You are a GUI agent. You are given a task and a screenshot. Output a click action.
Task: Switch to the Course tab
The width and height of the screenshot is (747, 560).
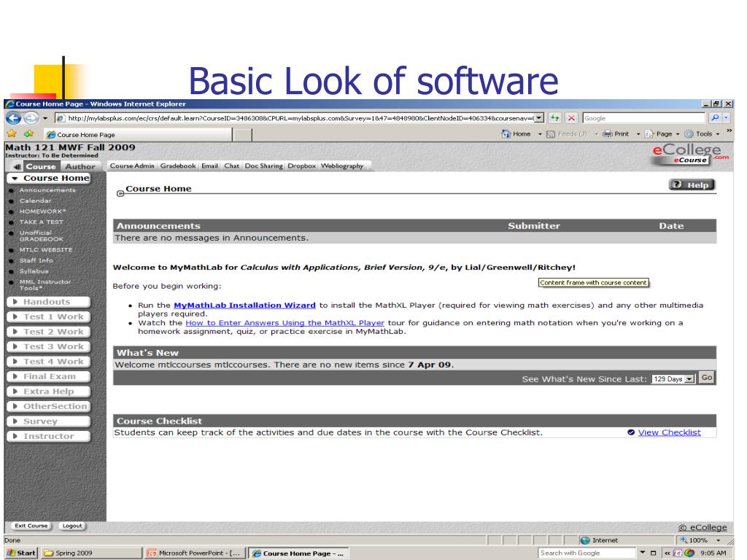pyautogui.click(x=41, y=167)
